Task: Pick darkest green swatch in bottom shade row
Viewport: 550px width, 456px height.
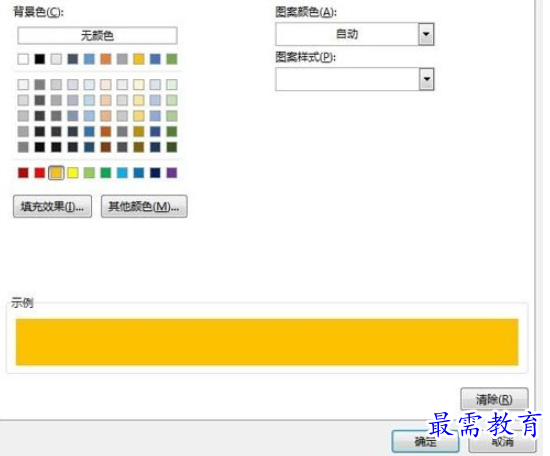Action: coord(172,147)
